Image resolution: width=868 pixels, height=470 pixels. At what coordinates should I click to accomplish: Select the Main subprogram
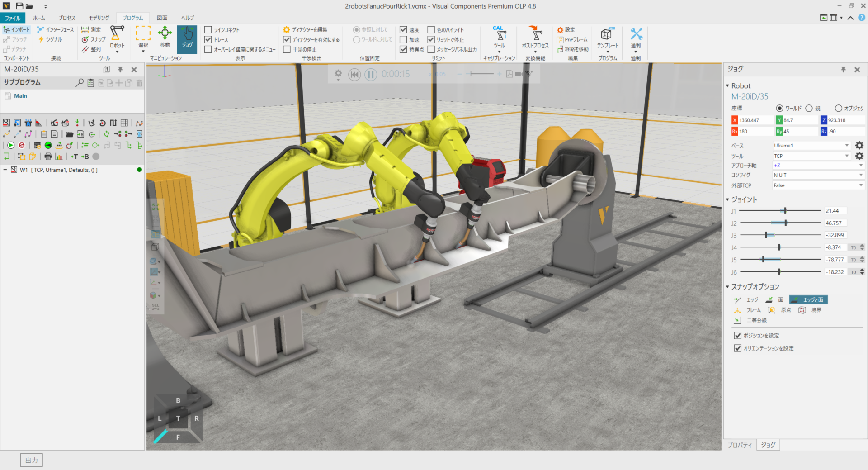click(20, 96)
